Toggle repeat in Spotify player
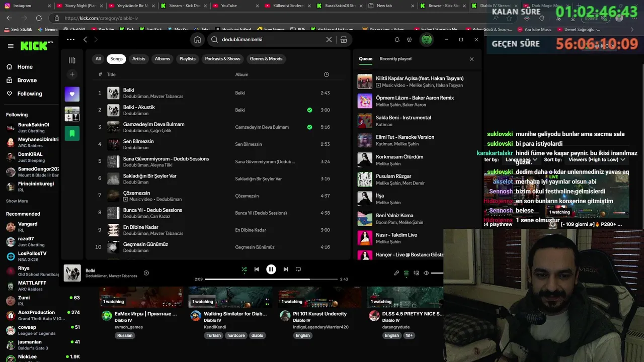Screen dimensions: 644x362 click(x=298, y=269)
